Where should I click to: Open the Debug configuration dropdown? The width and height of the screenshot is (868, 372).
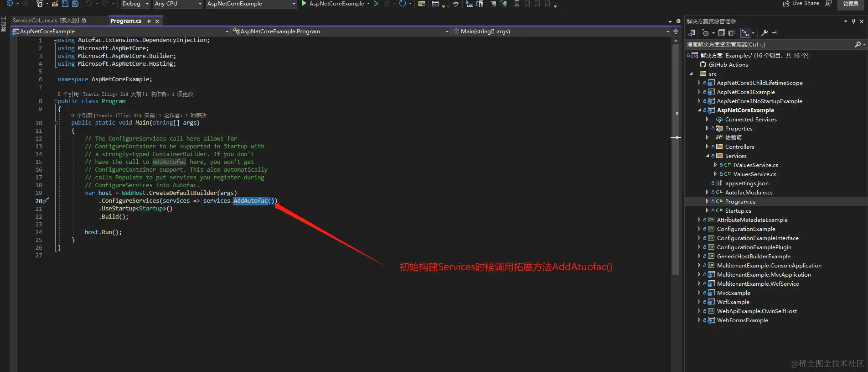[135, 4]
